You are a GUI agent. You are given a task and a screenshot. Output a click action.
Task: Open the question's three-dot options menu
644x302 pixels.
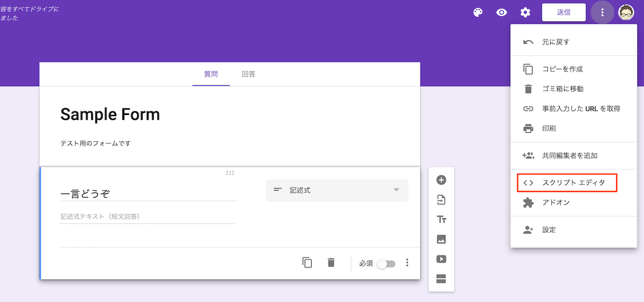pos(407,263)
